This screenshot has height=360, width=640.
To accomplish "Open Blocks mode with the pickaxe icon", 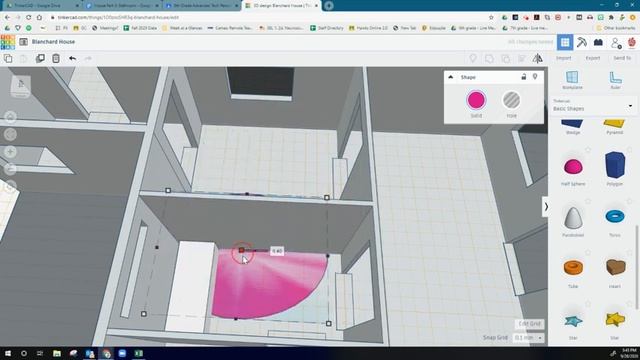I will point(582,42).
